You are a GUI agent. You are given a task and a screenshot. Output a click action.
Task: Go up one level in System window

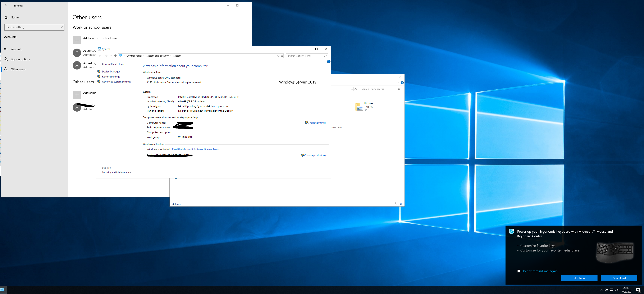[115, 55]
